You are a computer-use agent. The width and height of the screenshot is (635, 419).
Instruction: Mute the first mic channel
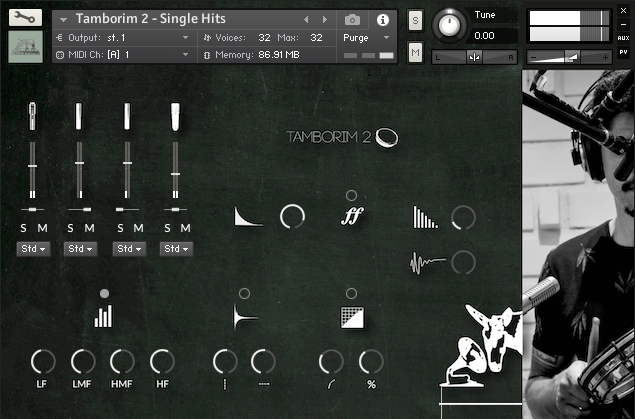point(43,228)
